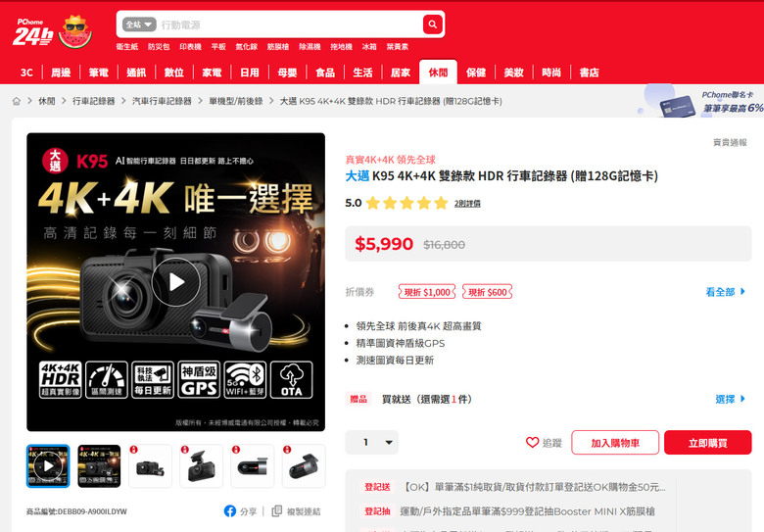Screen dimensions: 764x532
Task: Click the 拖地機 hot keyword link
Action: point(342,47)
